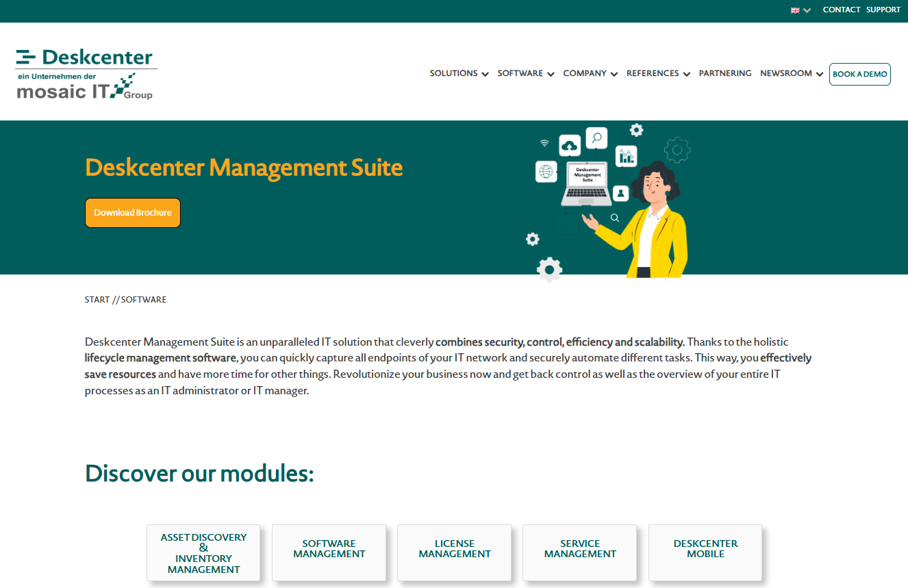Image resolution: width=908 pixels, height=588 pixels.
Task: Click the UK flag language icon
Action: 795,10
